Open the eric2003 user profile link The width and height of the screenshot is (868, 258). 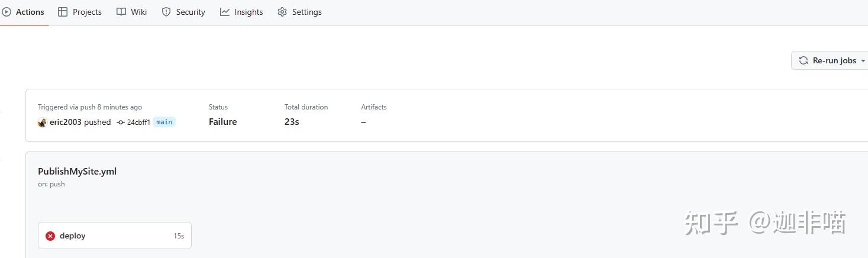coord(65,122)
